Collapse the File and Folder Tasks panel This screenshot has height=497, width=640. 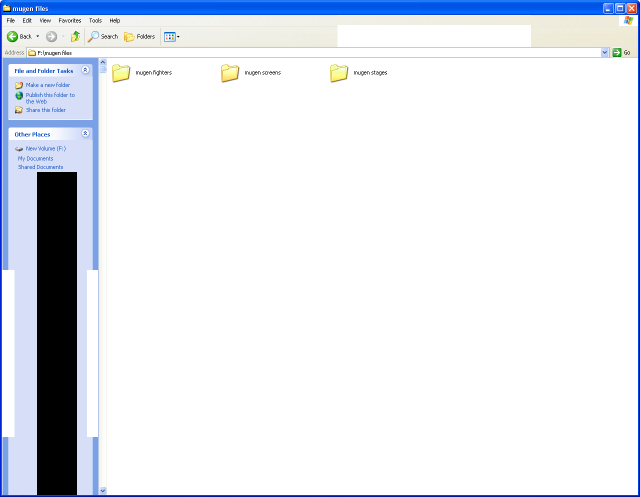pos(85,71)
